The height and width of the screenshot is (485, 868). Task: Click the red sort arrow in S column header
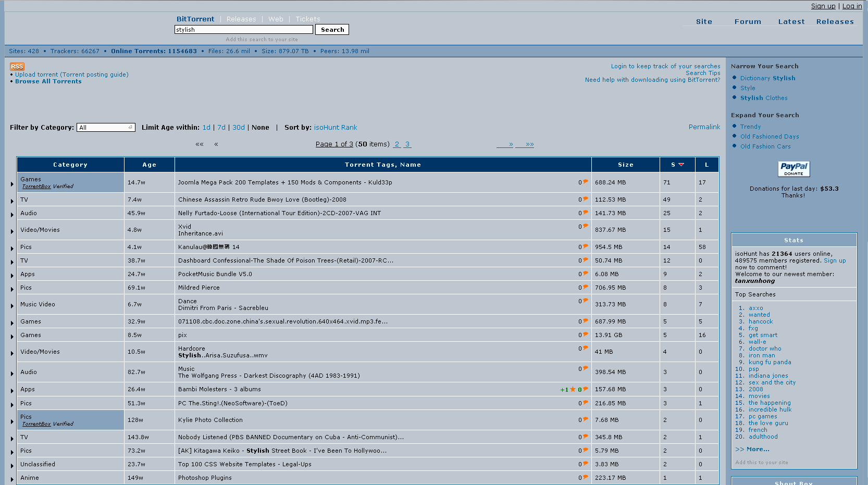click(x=681, y=165)
